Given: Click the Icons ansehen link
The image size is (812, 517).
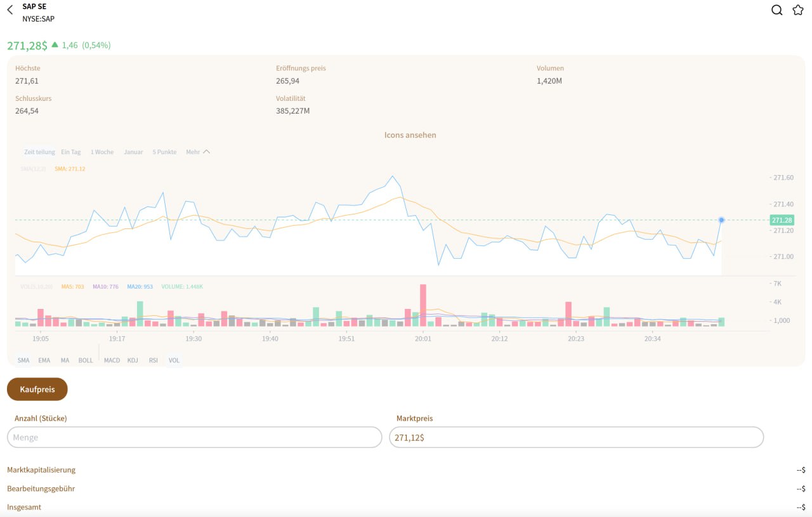Looking at the screenshot, I should 410,135.
